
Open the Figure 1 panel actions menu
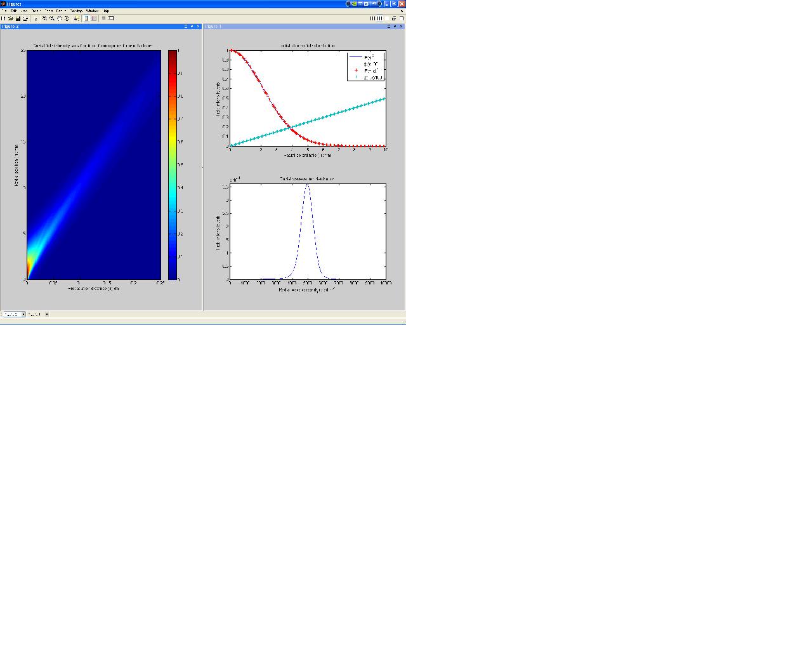388,27
